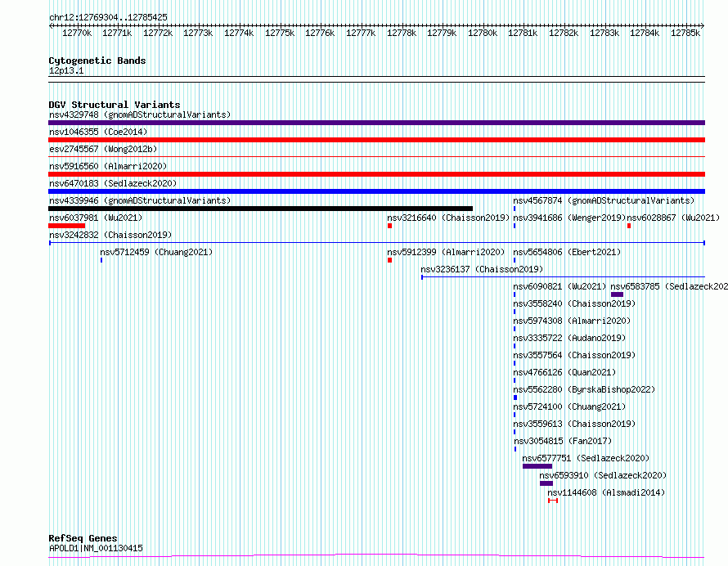This screenshot has width=728, height=566.
Task: Click the red nsv6028867 variant marker
Action: point(629,226)
